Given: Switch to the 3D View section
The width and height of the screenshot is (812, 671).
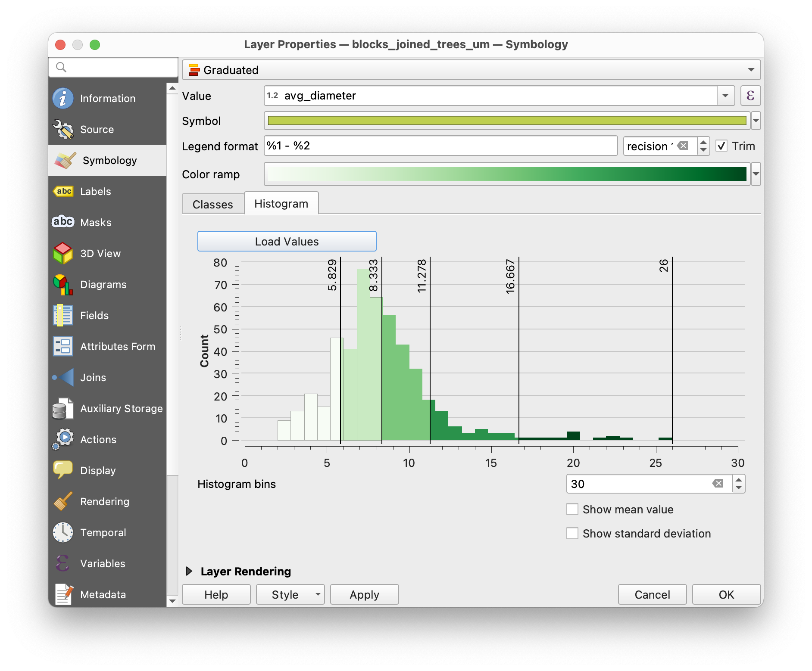Looking at the screenshot, I should pyautogui.click(x=100, y=253).
